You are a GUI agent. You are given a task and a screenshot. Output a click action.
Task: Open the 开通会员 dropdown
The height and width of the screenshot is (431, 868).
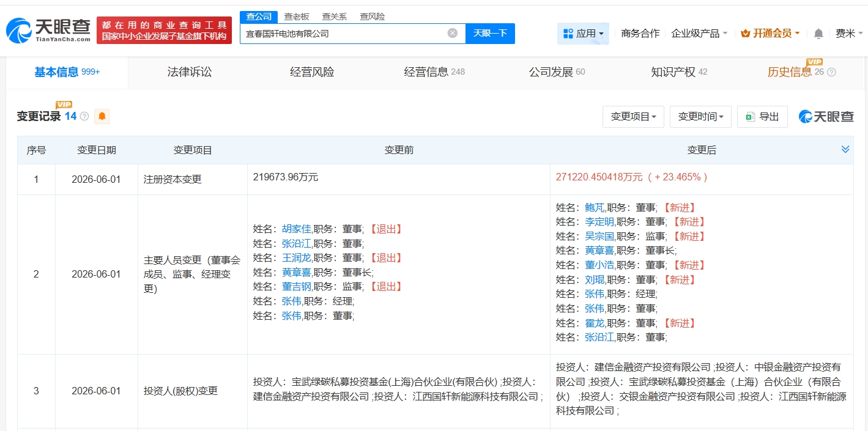[x=770, y=34]
